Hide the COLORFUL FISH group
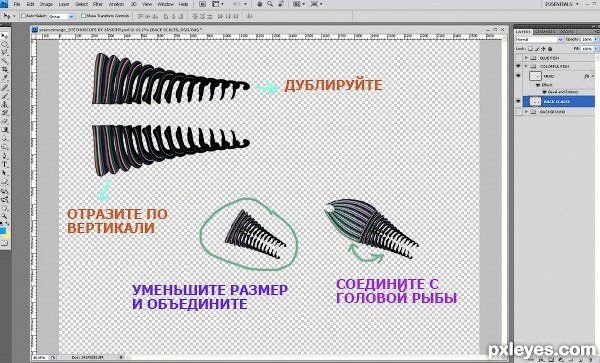The image size is (600, 363). click(x=518, y=66)
